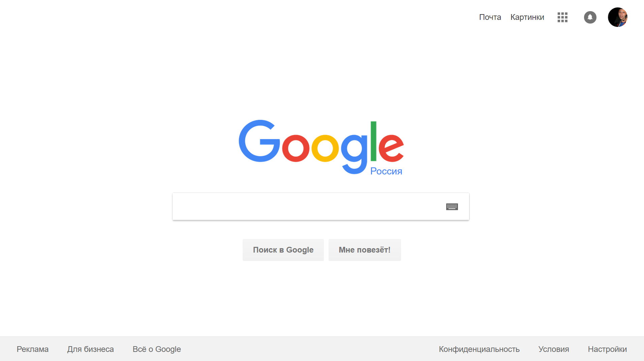Expand the Настройки settings menu
644x361 pixels.
[607, 349]
